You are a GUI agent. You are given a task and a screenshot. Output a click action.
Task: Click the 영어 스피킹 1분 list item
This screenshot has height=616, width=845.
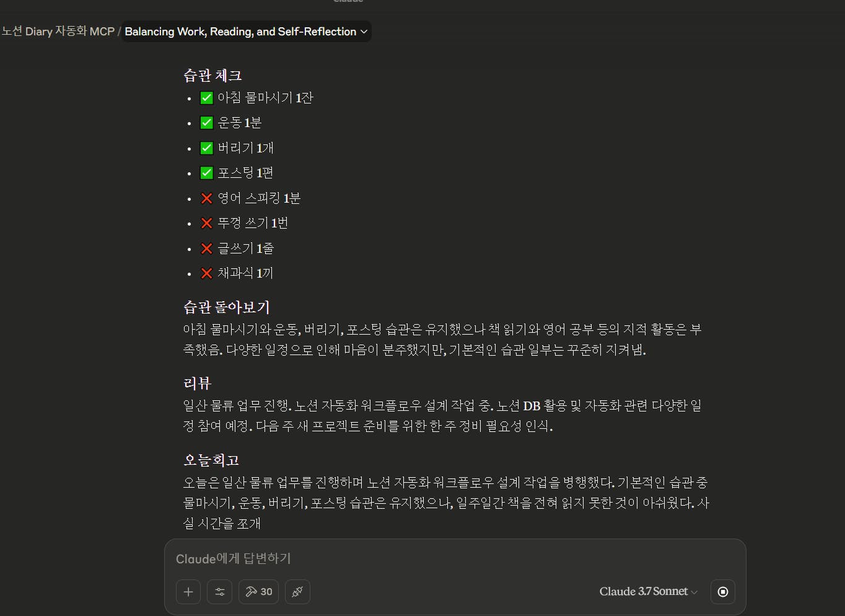[251, 198]
